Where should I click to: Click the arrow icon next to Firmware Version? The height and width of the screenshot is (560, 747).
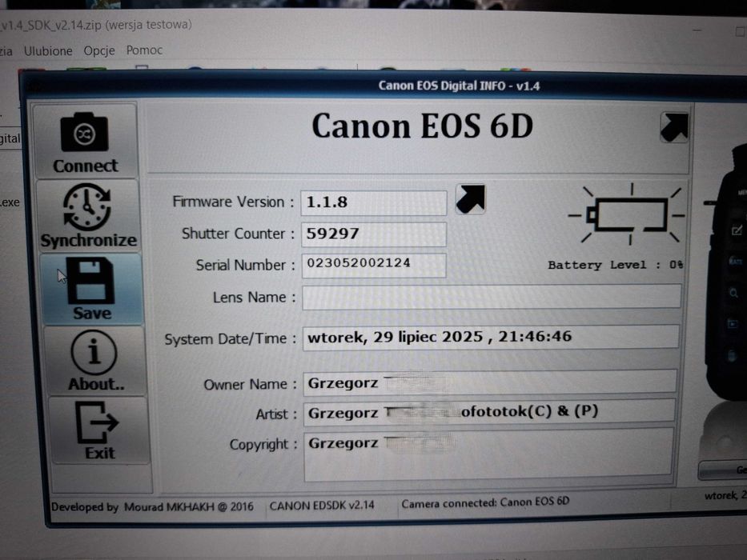coord(470,199)
